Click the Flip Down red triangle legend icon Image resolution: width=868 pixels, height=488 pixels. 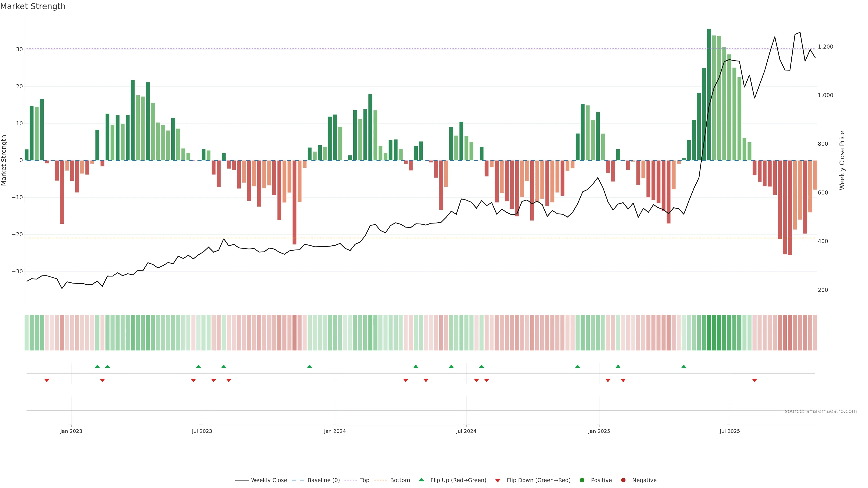(498, 480)
